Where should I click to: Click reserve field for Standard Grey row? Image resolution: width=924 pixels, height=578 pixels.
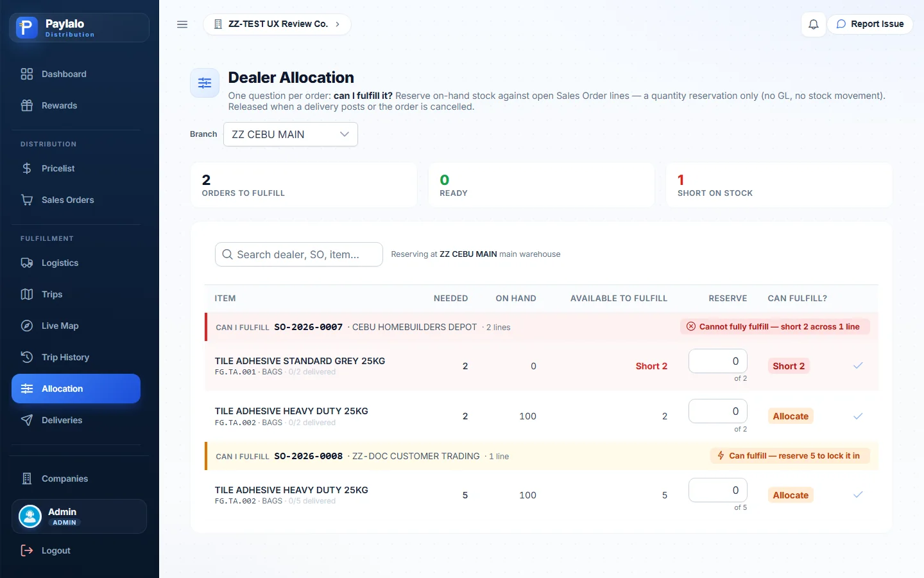[718, 361]
